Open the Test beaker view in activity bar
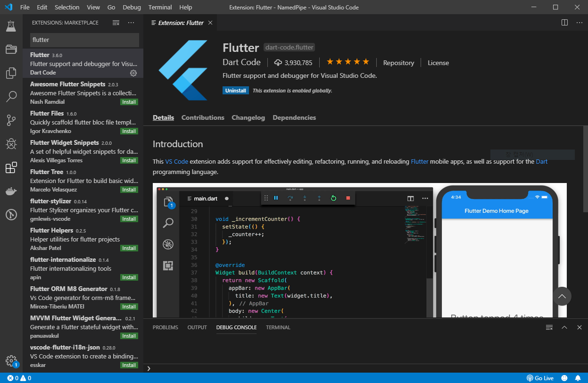 11,26
